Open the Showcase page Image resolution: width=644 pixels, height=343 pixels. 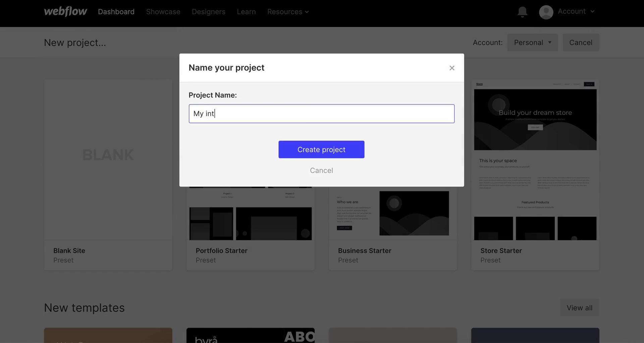pyautogui.click(x=163, y=12)
